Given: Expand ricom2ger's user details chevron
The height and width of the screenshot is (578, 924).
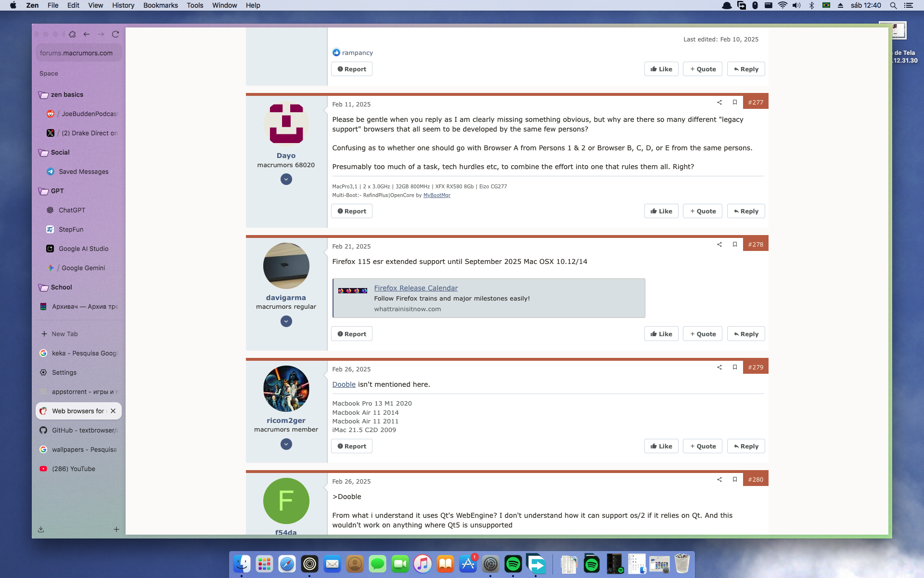Looking at the screenshot, I should tap(286, 444).
